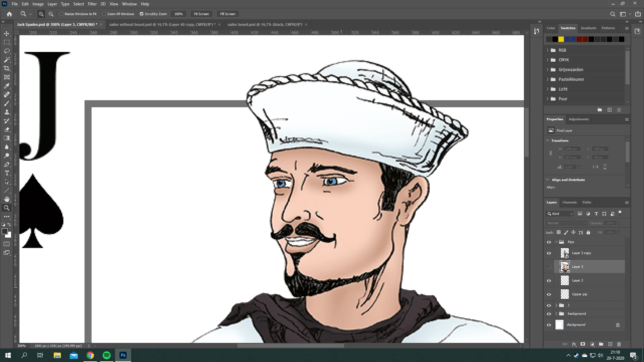Pick the yellow swatch color
This screenshot has width=644, height=362.
point(561,40)
